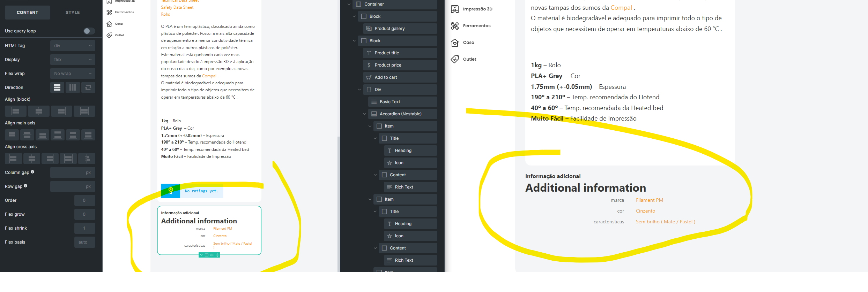Image resolution: width=868 pixels, height=292 pixels.
Task: Set direction to vertical stacked rows
Action: coord(57,87)
